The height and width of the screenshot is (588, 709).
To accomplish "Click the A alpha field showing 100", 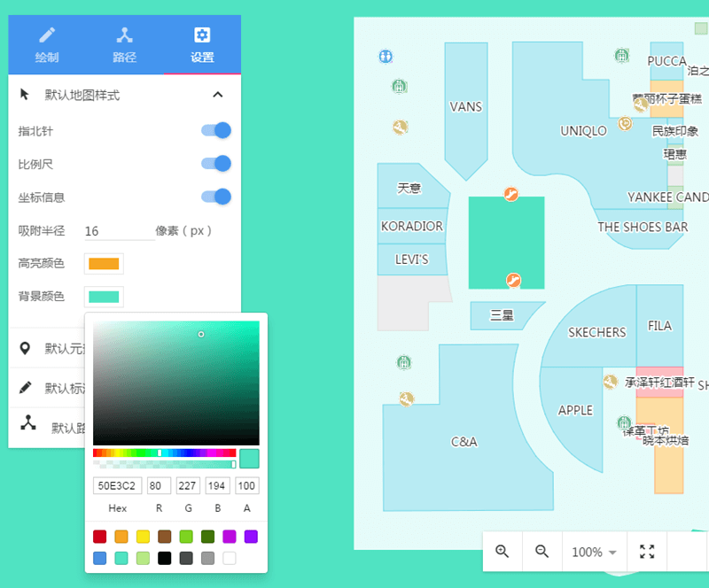I will [x=247, y=486].
